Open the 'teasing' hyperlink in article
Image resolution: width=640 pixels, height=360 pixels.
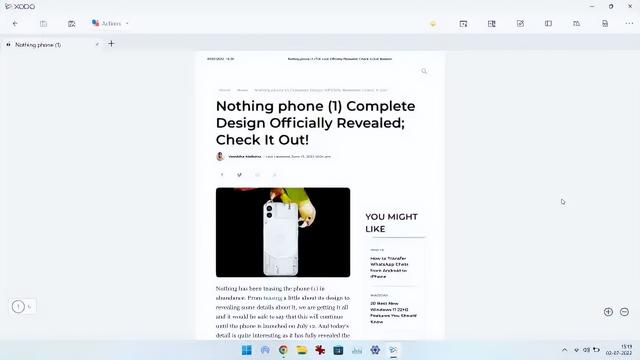(x=273, y=298)
